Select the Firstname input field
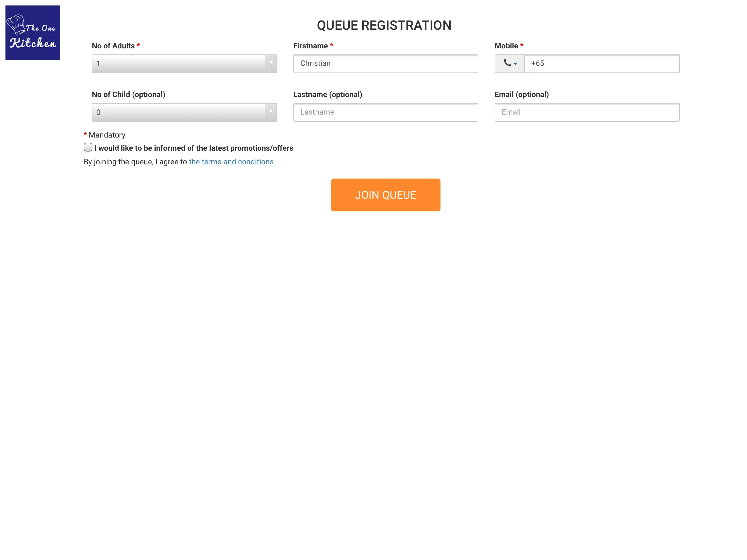This screenshot has width=747, height=560. point(386,63)
